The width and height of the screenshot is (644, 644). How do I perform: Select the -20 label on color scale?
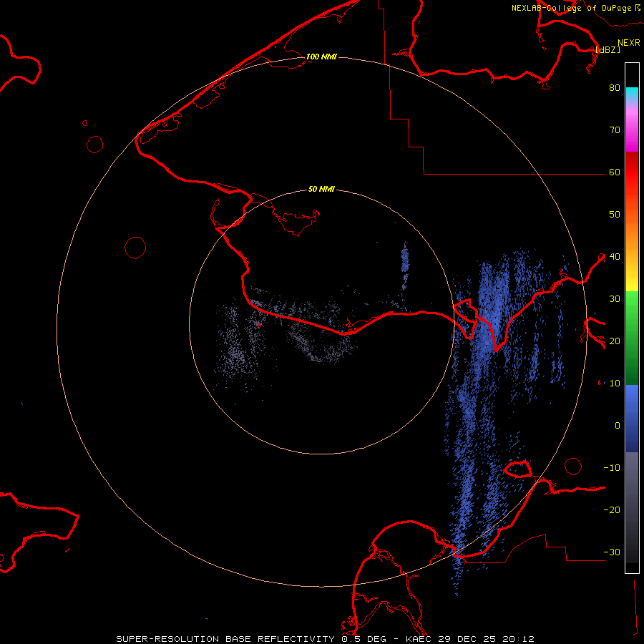(x=612, y=510)
